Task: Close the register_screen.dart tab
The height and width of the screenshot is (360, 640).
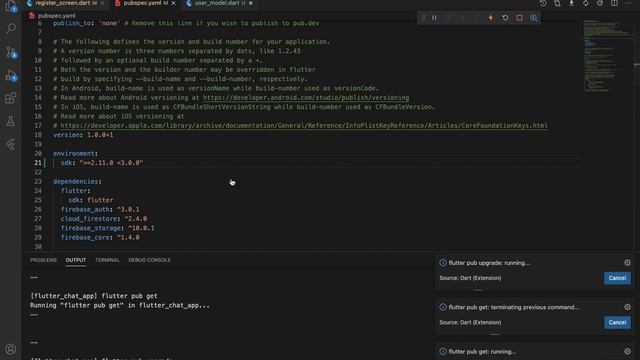Action: 102,3
